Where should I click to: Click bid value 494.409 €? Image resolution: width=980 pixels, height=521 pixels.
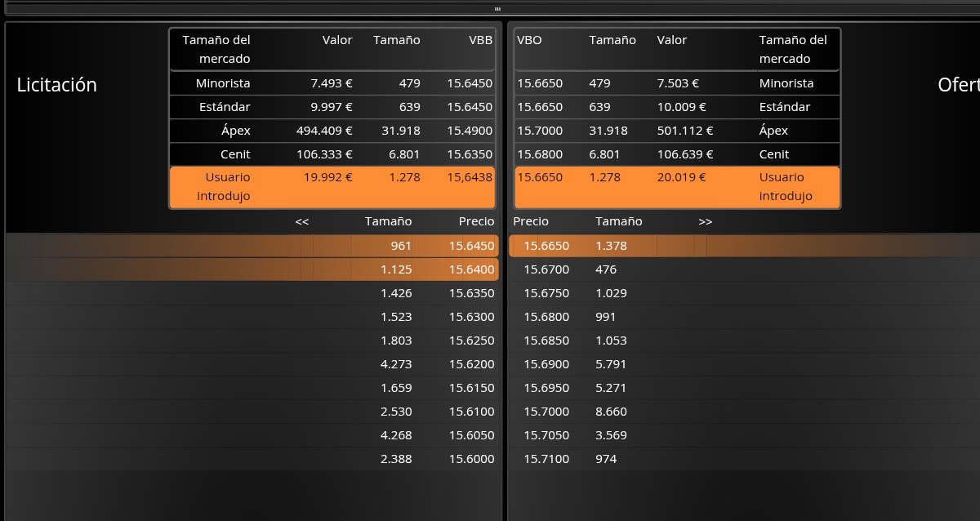(324, 131)
